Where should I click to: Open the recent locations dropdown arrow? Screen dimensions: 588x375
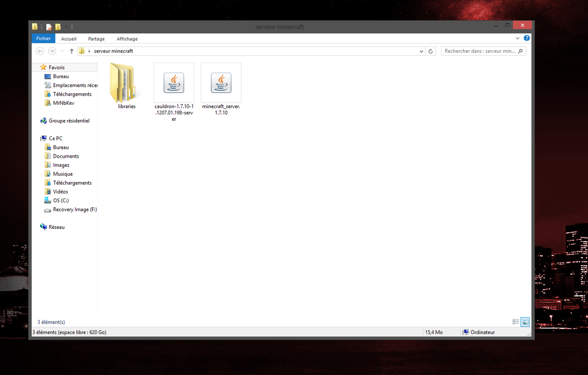[61, 51]
